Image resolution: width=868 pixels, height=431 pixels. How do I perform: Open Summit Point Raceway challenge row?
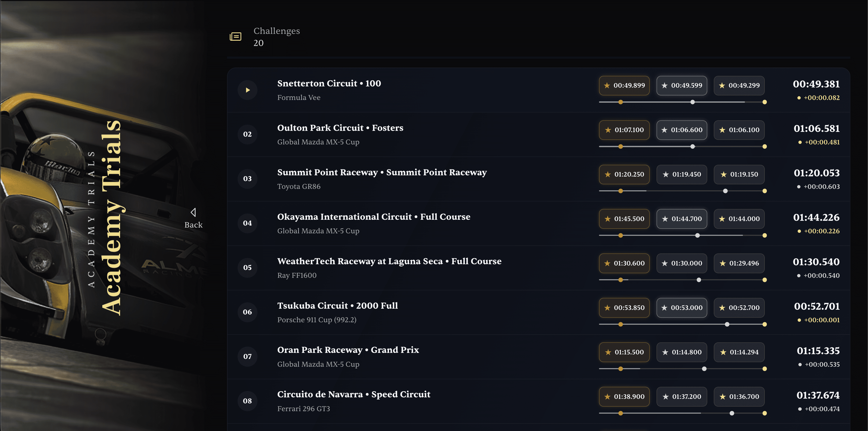click(x=382, y=173)
